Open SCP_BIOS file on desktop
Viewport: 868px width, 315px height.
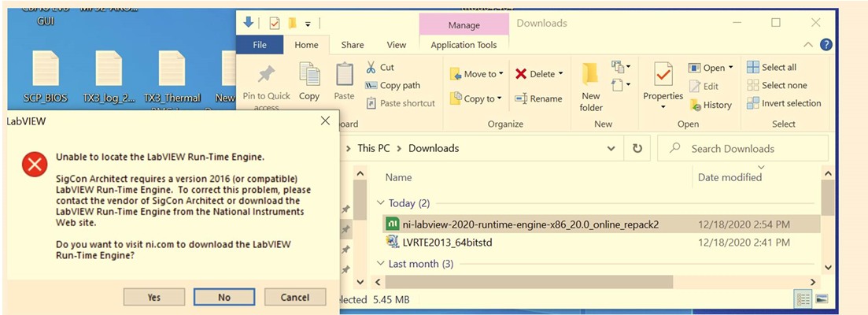(x=46, y=76)
